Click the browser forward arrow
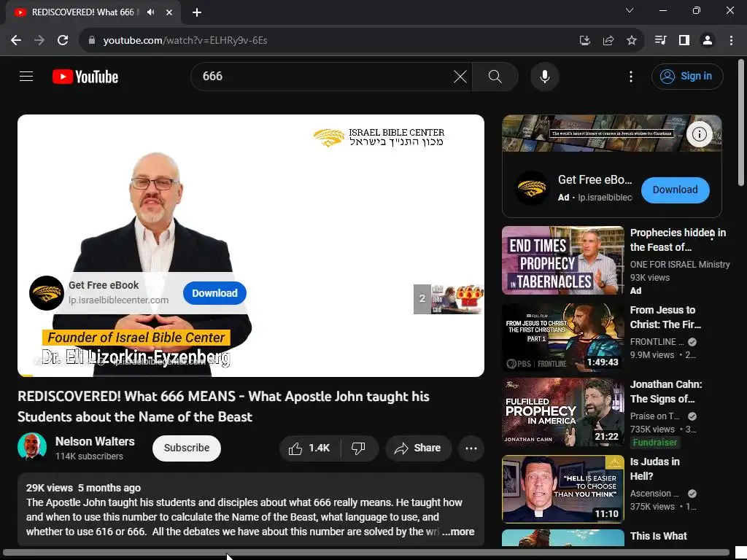 (39, 41)
